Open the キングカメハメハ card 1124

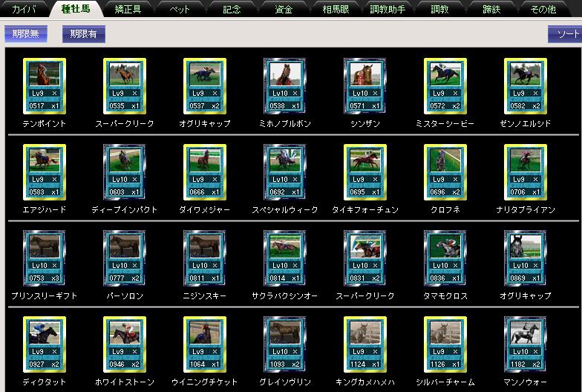coord(365,344)
